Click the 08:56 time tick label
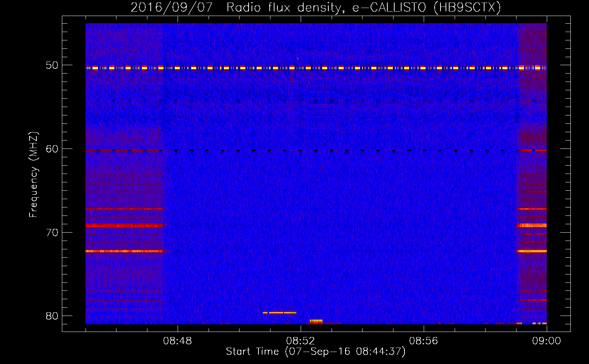 point(424,341)
